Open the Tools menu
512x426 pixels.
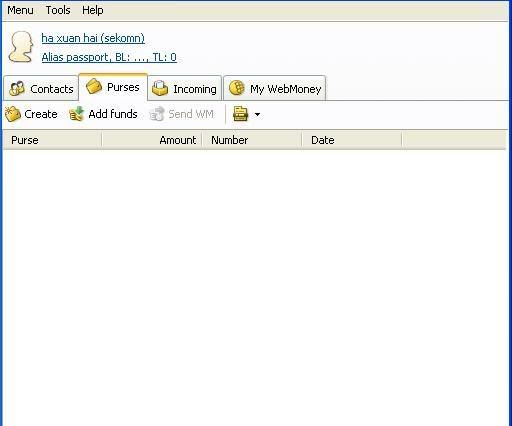[58, 10]
